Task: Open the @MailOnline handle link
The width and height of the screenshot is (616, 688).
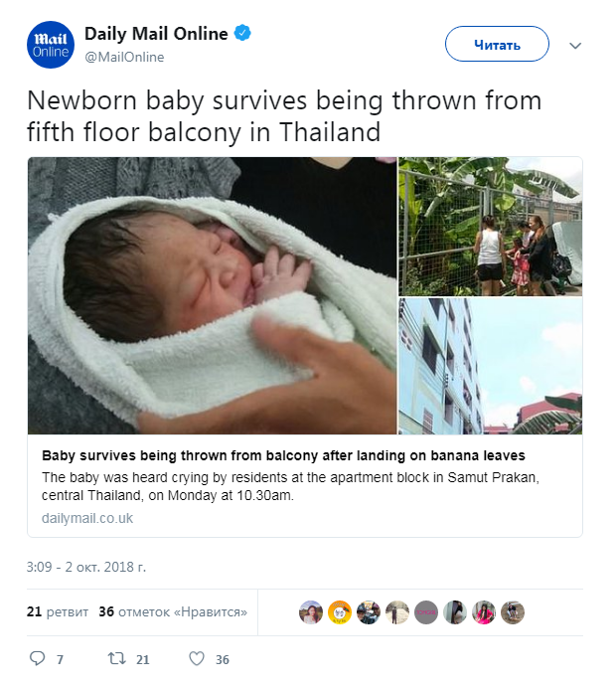Action: pyautogui.click(x=124, y=57)
